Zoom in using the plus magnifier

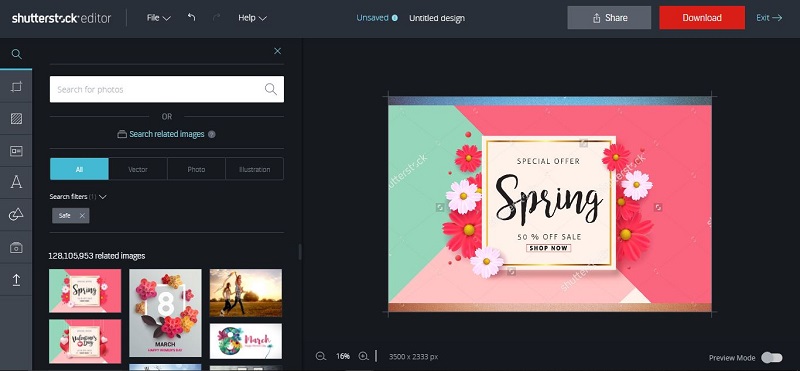point(363,356)
